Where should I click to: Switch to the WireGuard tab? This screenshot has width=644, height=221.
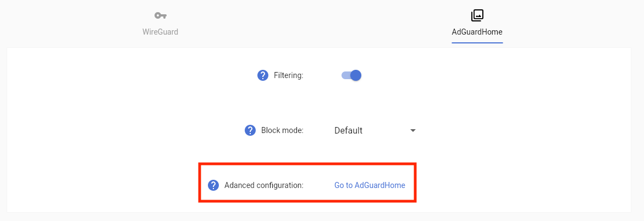(161, 31)
